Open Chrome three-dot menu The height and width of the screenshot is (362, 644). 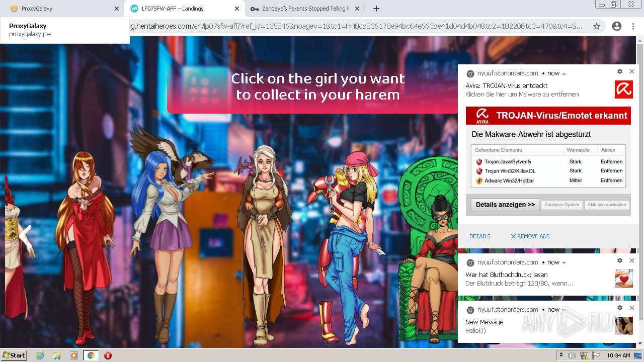click(633, 26)
